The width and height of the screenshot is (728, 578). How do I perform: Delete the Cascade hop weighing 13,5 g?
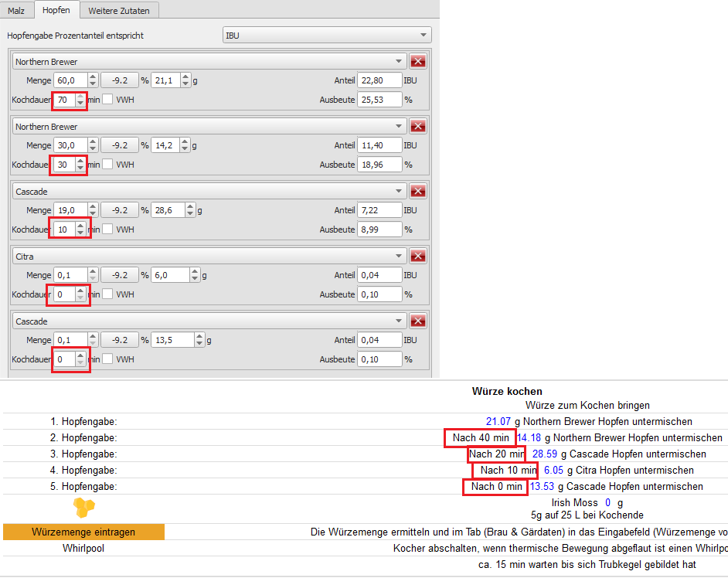point(418,321)
